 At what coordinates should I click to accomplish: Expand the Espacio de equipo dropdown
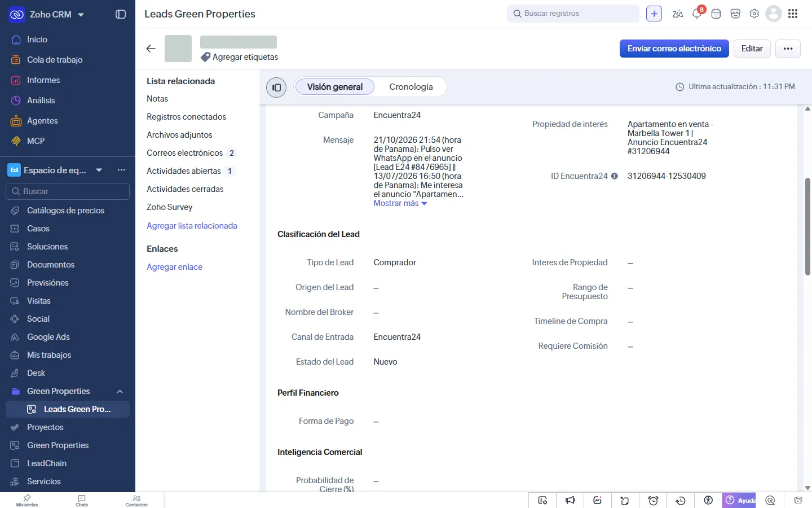[x=99, y=170]
